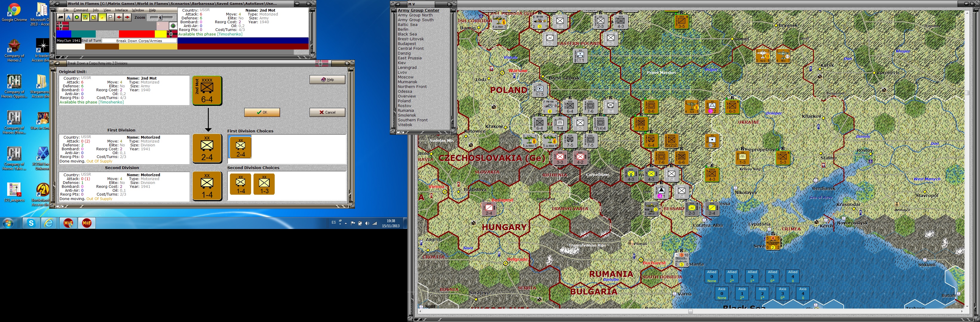Open the Interface menu
The height and width of the screenshot is (322, 980).
121,10
